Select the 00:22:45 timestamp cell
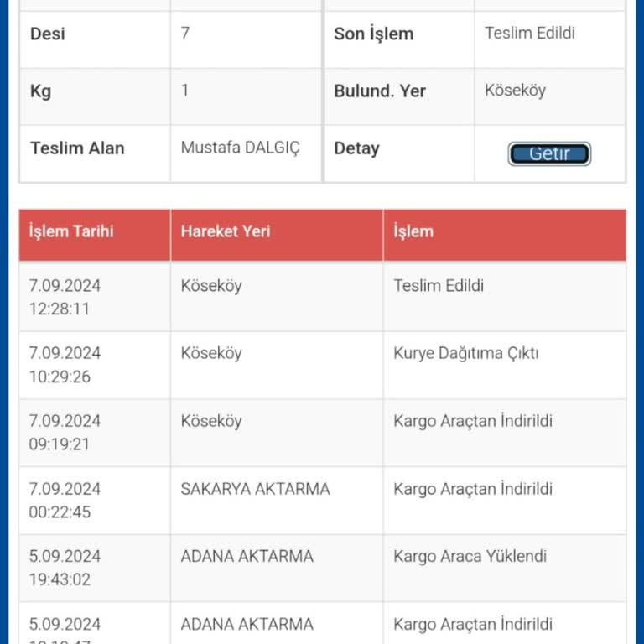This screenshot has height=644, width=644. point(60,512)
